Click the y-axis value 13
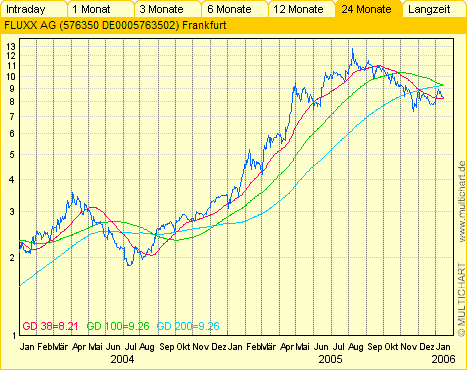This screenshot has height=370, width=467. [x=11, y=47]
